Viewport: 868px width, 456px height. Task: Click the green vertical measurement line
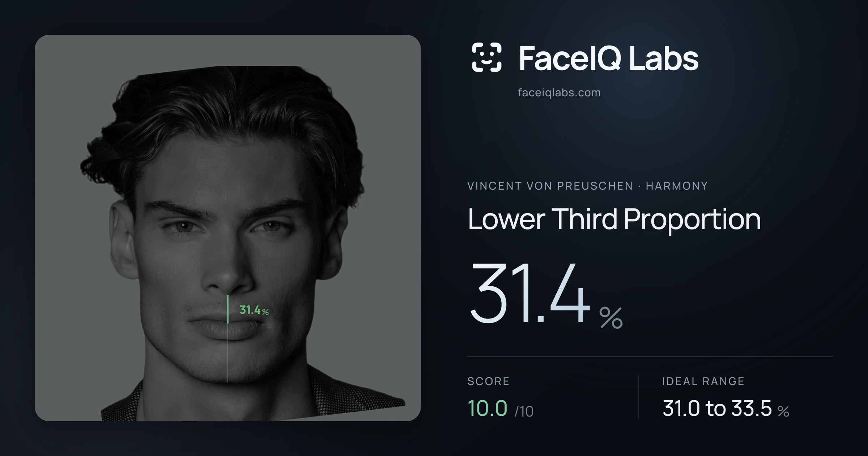[x=228, y=309]
